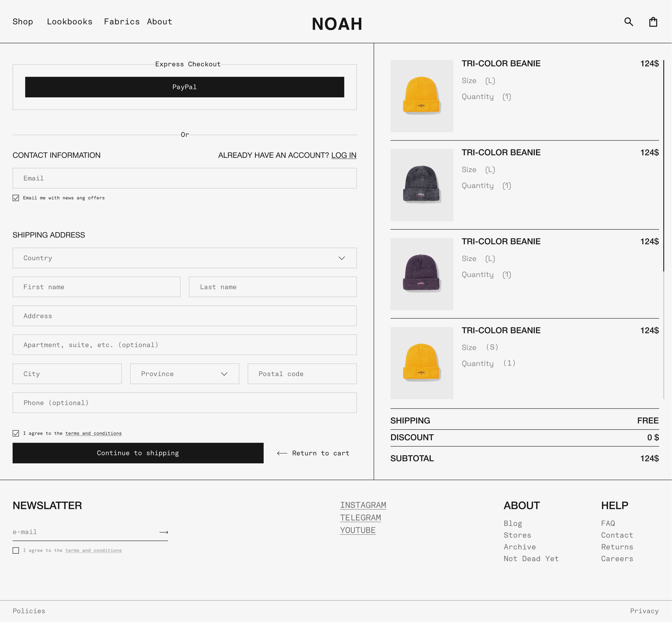
Task: Expand the Country dropdown
Action: (x=184, y=258)
